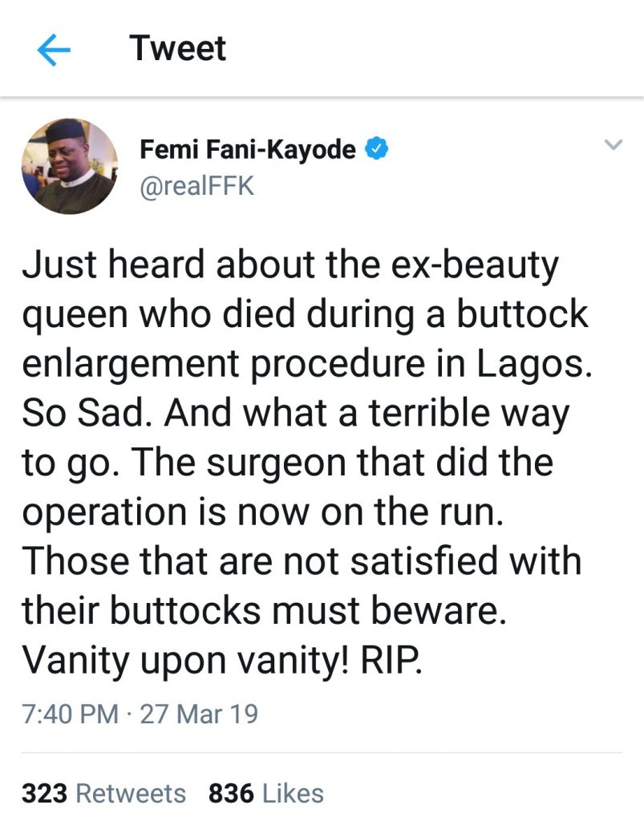Open the @realFFK handle

click(x=196, y=187)
